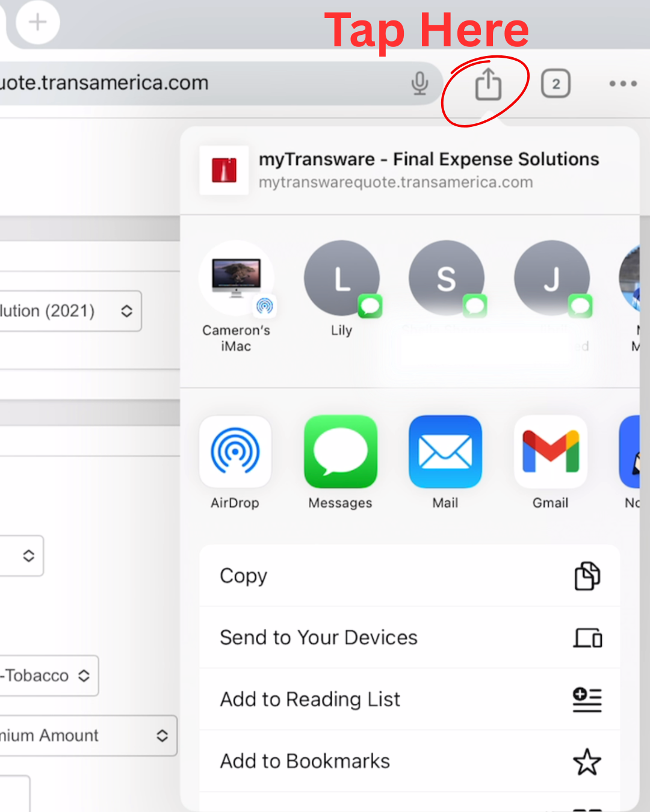Tap the Share icon in Safari toolbar

click(488, 84)
